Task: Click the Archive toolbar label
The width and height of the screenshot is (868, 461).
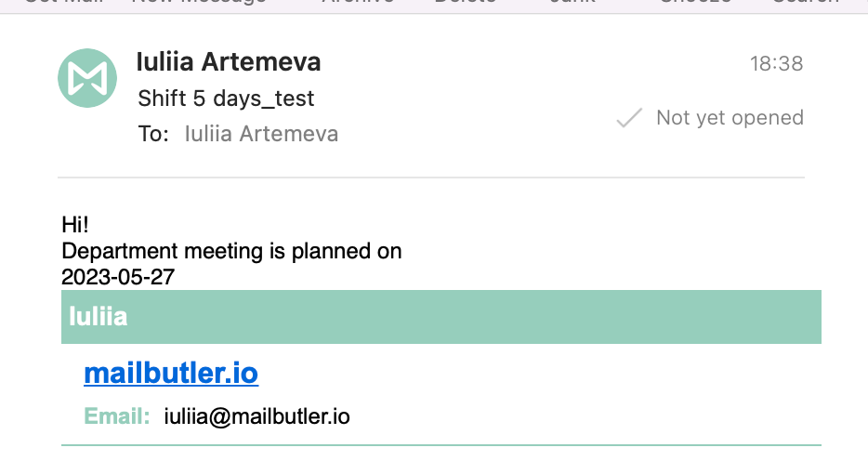Action: click(x=358, y=2)
